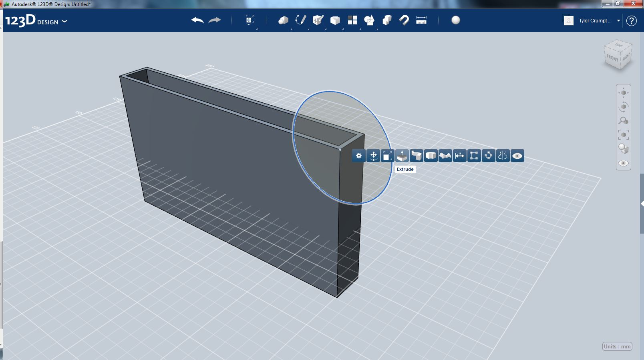Choose the Extrude tool in the context toolbar
The height and width of the screenshot is (360, 644).
pos(402,156)
